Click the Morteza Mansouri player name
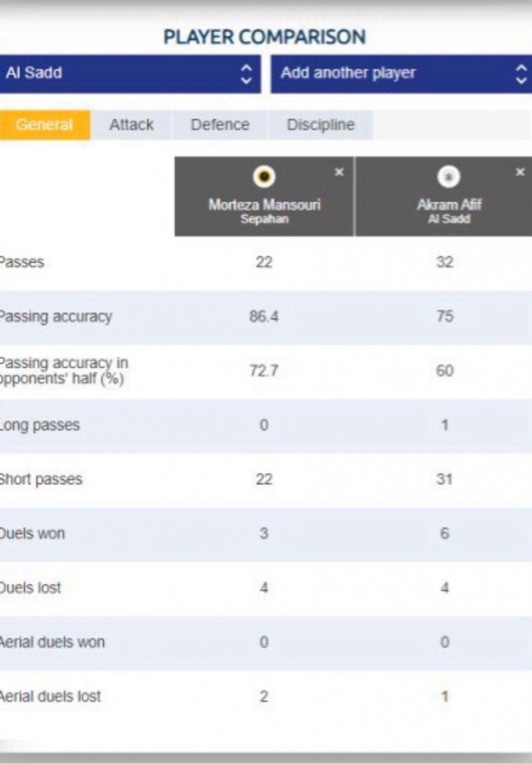This screenshot has width=532, height=763. click(x=264, y=205)
